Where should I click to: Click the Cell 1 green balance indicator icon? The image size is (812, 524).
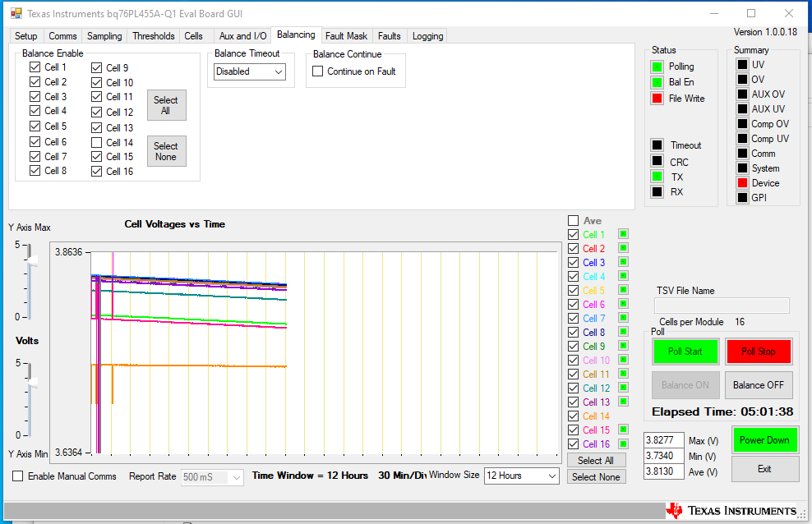(623, 234)
